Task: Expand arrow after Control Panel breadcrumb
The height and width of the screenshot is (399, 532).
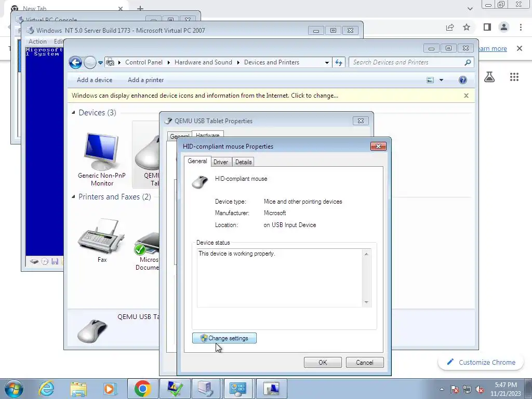Action: [x=169, y=62]
